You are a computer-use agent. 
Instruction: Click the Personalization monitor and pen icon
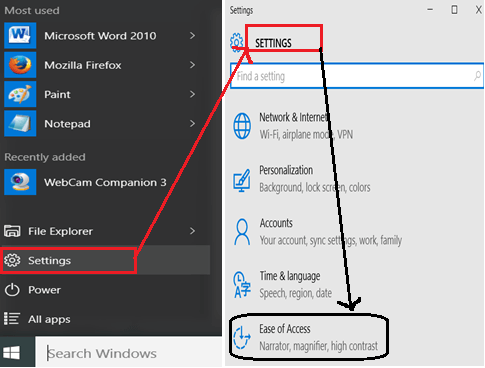coord(242,180)
